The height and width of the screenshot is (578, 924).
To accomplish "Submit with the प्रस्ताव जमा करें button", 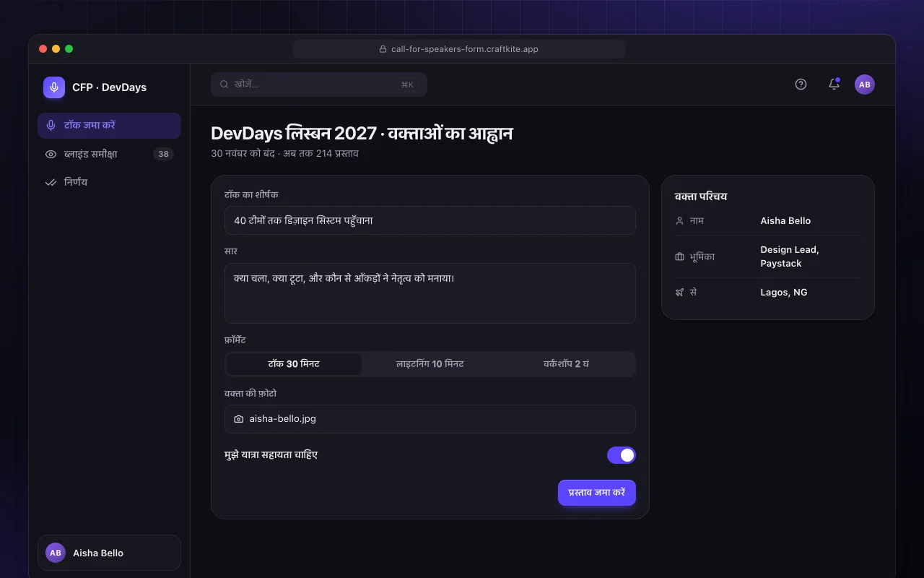I will [597, 493].
